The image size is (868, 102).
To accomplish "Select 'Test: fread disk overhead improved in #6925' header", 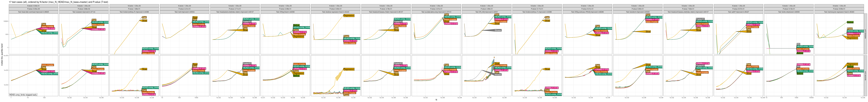I will 34,12.
